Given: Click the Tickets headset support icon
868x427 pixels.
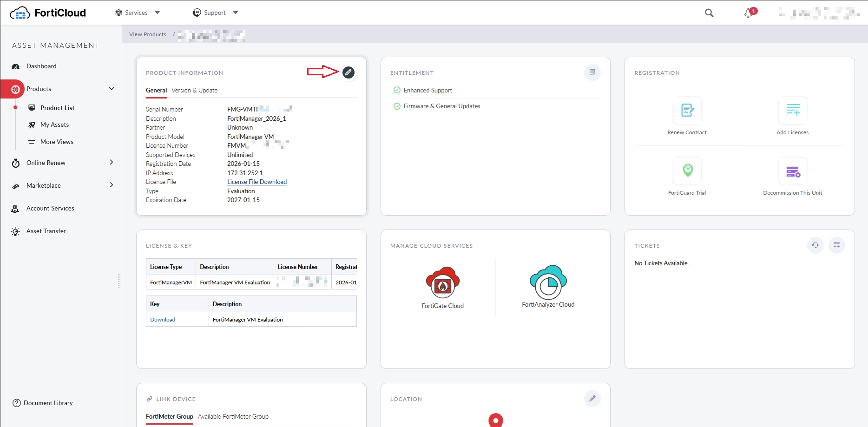Looking at the screenshot, I should pyautogui.click(x=815, y=245).
